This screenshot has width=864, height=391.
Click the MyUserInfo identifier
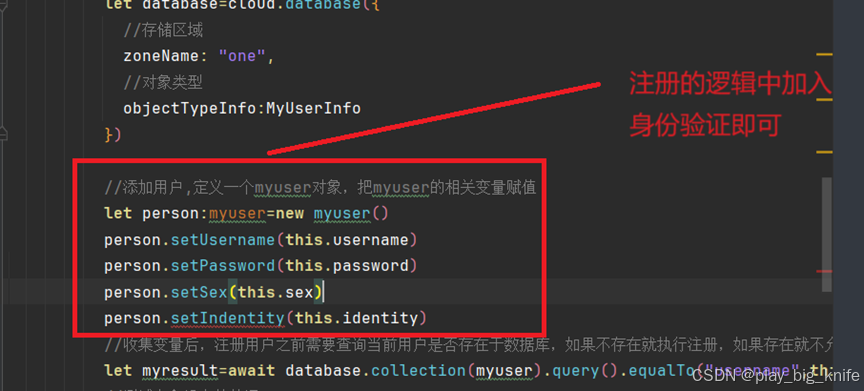coord(314,108)
